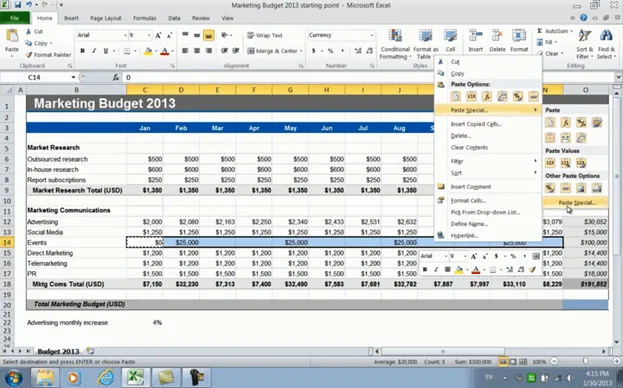This screenshot has height=388, width=623.
Task: Click Paste Special at bottom of submenu
Action: (x=575, y=203)
